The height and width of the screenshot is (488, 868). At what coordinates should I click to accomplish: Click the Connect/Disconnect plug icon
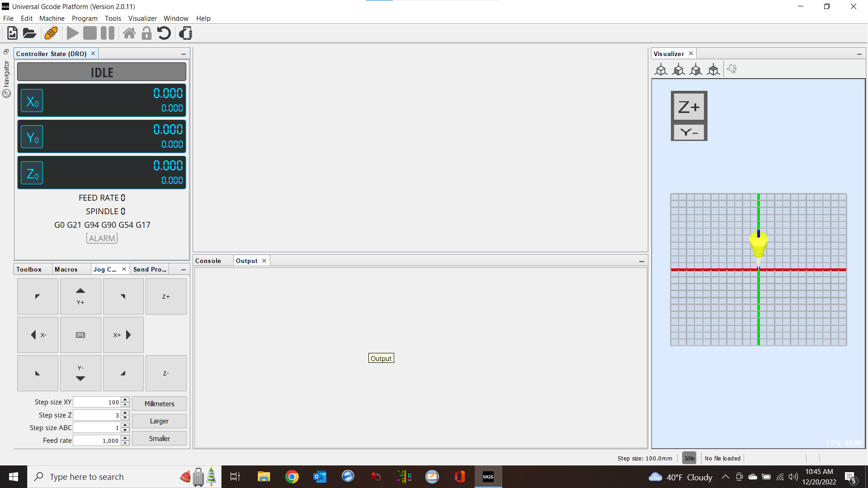click(x=51, y=33)
